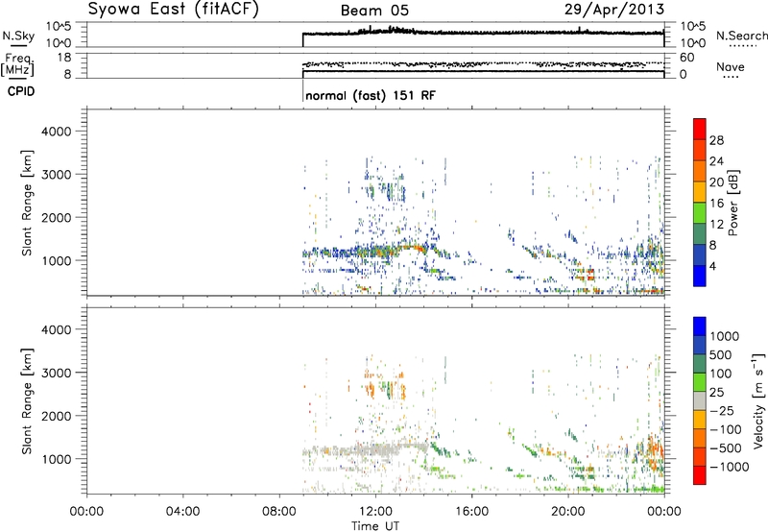
Task: Click the 'N.Sky' legend label
Action: [18, 36]
